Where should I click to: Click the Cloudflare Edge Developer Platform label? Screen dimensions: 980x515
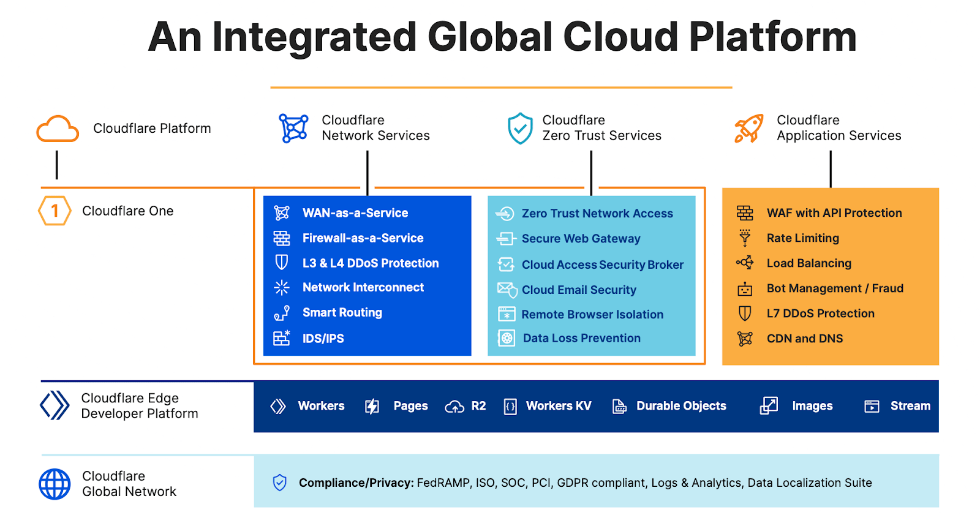point(140,406)
